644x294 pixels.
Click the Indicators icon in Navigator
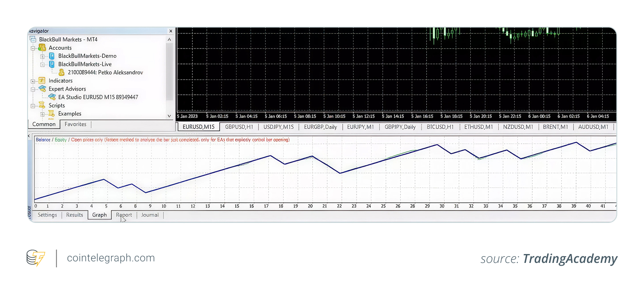(x=42, y=80)
